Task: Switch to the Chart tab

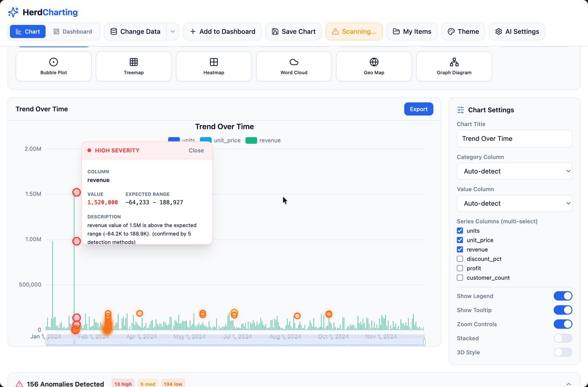Action: pyautogui.click(x=28, y=32)
